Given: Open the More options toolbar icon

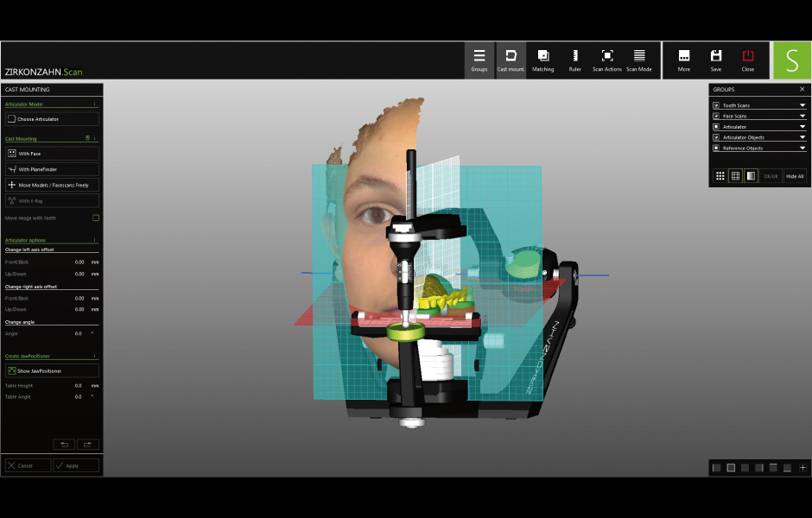Looking at the screenshot, I should tap(684, 60).
